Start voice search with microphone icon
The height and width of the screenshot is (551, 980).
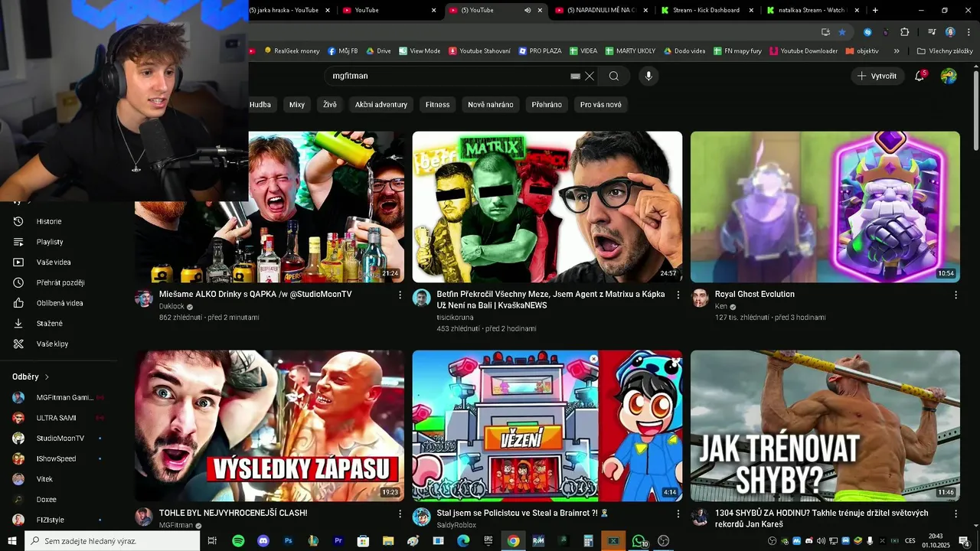[648, 76]
